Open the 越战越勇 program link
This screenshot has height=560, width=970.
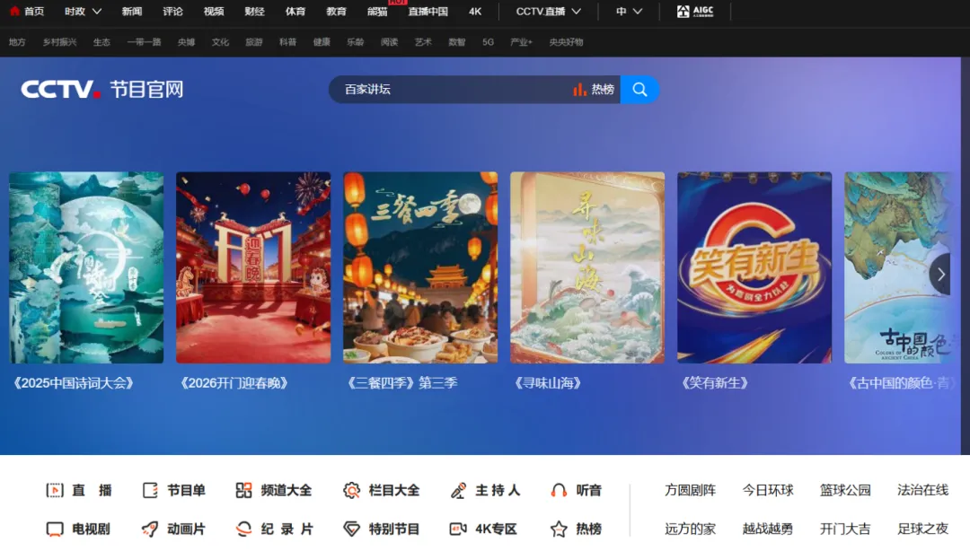click(x=768, y=529)
